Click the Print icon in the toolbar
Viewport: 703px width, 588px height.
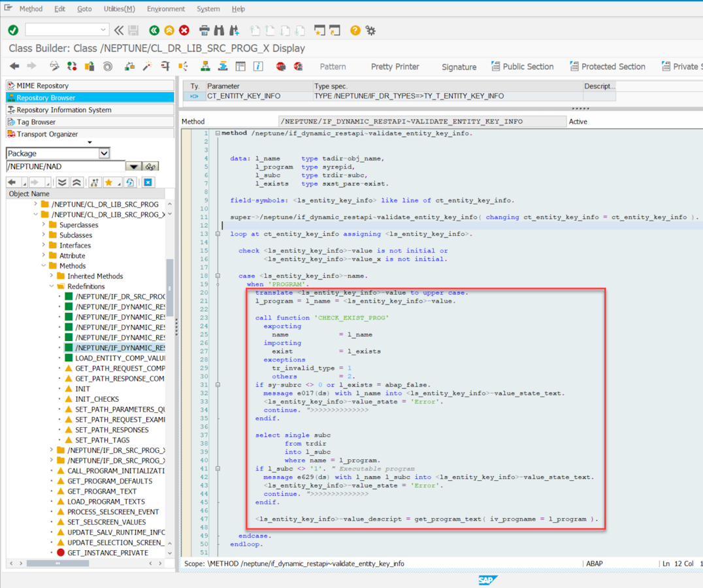pyautogui.click(x=204, y=30)
